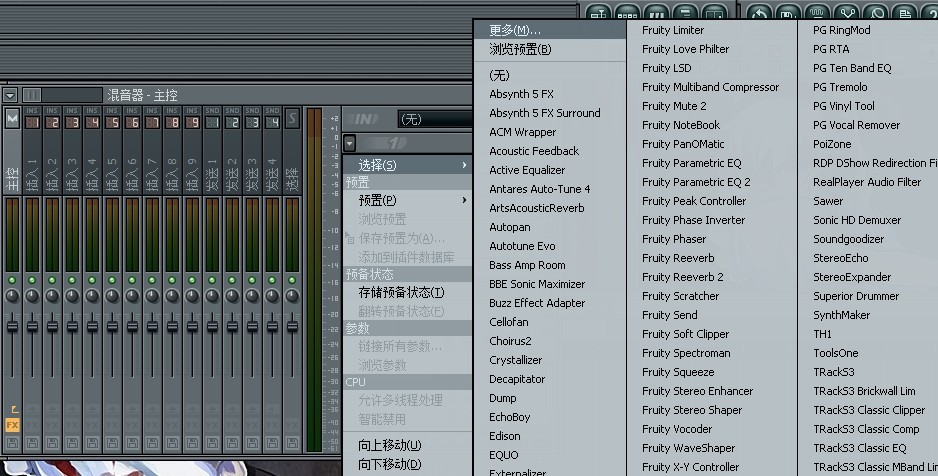Mute the master track green LED
Viewport: 938px width, 476px height.
(x=12, y=280)
